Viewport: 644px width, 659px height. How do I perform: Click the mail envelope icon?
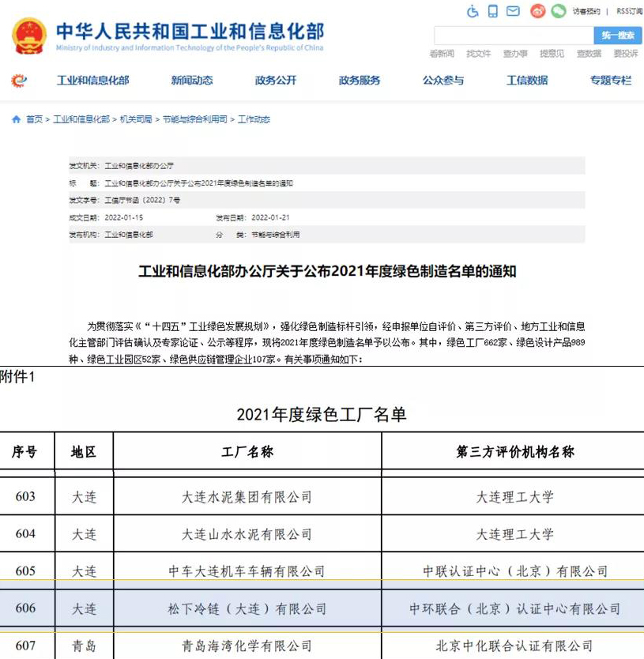coord(513,11)
